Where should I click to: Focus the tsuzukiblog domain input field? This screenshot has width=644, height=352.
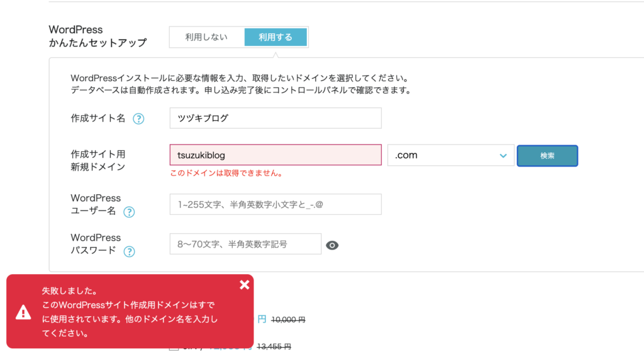click(x=275, y=155)
